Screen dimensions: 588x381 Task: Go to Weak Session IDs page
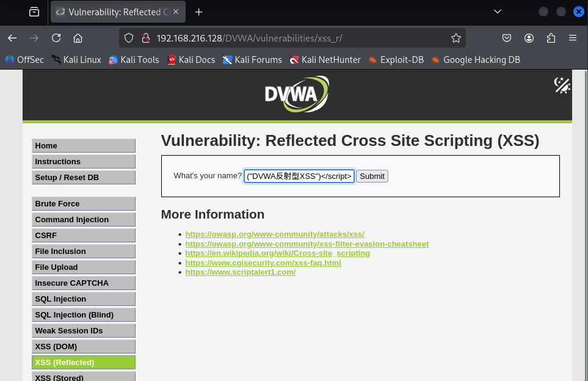(x=84, y=331)
